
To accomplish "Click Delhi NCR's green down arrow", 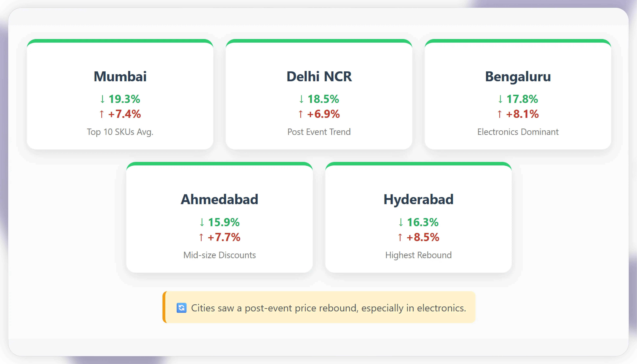I will point(301,99).
